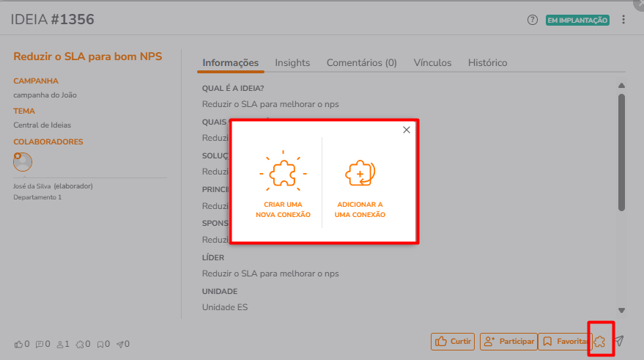Image resolution: width=644 pixels, height=360 pixels.
Task: Click the title Reduzir o SLA para bom NPS
Action: [88, 56]
